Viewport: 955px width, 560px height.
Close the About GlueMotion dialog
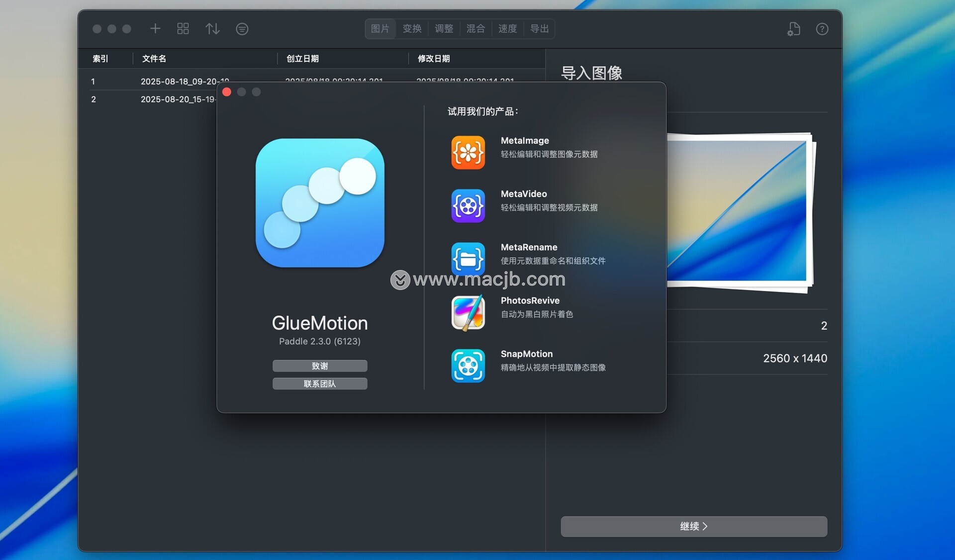[x=227, y=92]
